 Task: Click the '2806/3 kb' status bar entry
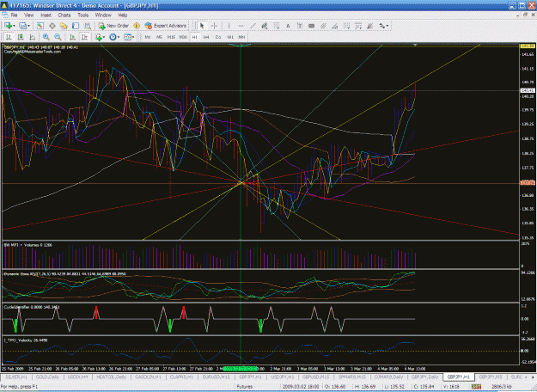click(x=502, y=387)
